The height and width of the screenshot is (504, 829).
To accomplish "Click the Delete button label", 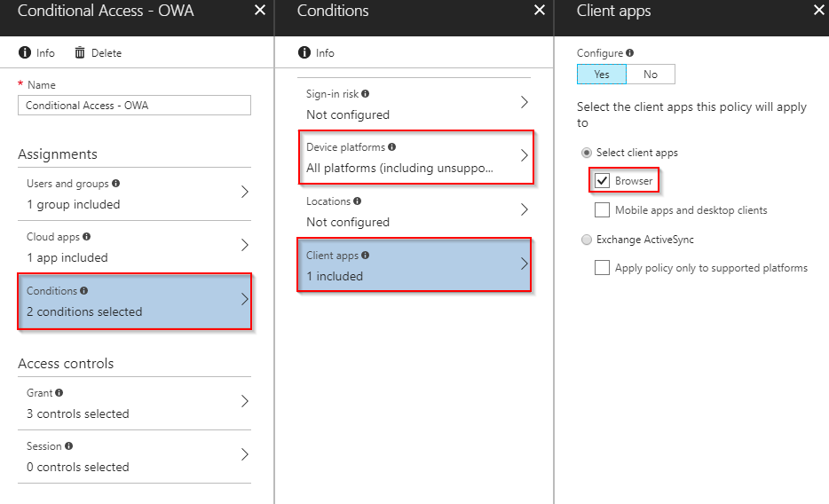I will (107, 53).
